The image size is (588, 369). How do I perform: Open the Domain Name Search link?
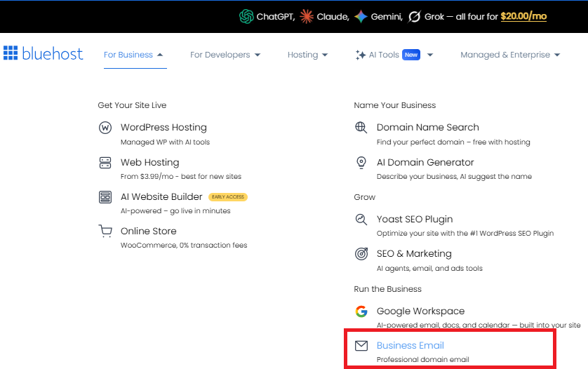428,128
